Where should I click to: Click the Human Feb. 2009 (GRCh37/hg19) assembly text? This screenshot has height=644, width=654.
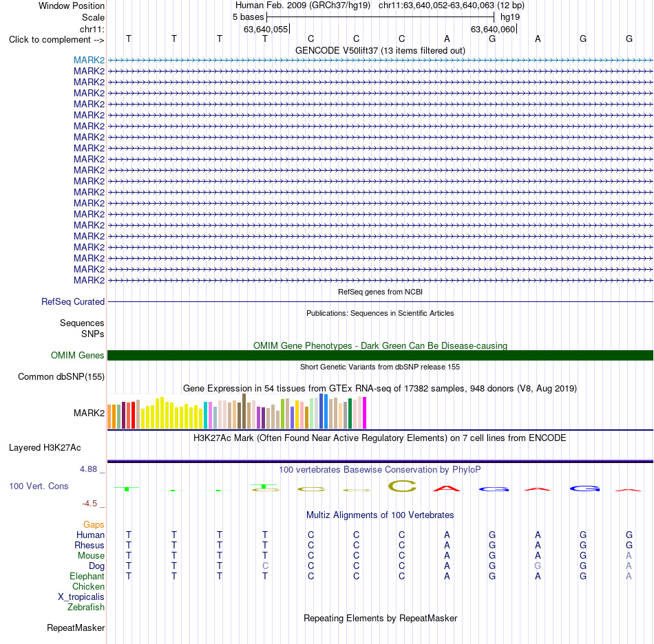(x=303, y=6)
